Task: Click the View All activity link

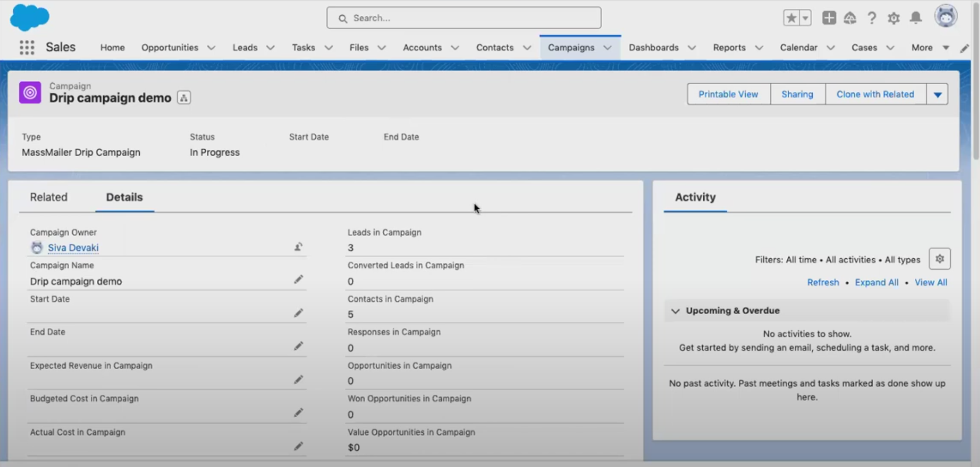Action: tap(931, 282)
